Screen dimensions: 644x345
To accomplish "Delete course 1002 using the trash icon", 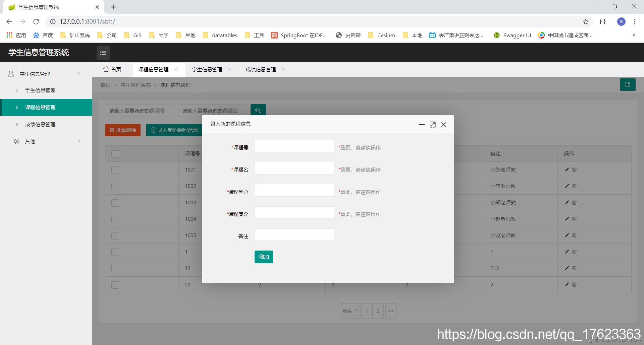I will point(574,186).
